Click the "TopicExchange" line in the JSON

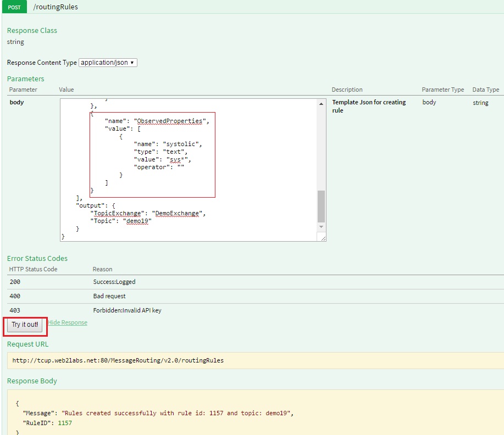[148, 213]
